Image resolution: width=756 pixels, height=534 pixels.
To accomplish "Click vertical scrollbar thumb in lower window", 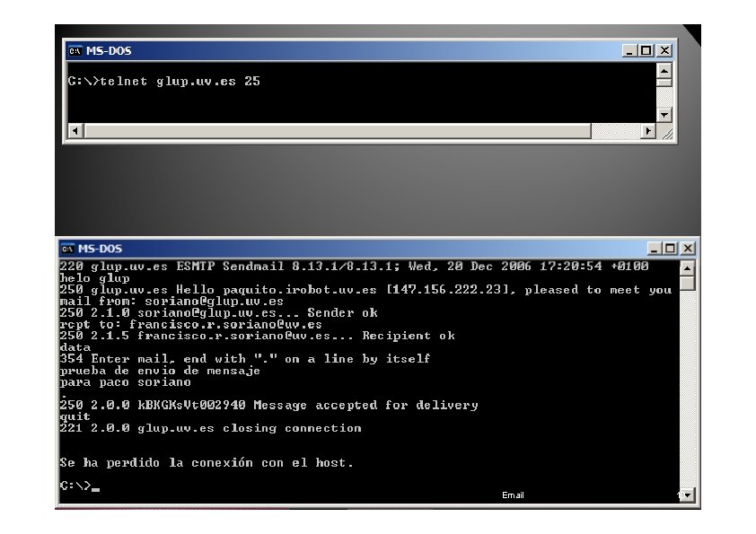I will click(x=688, y=284).
